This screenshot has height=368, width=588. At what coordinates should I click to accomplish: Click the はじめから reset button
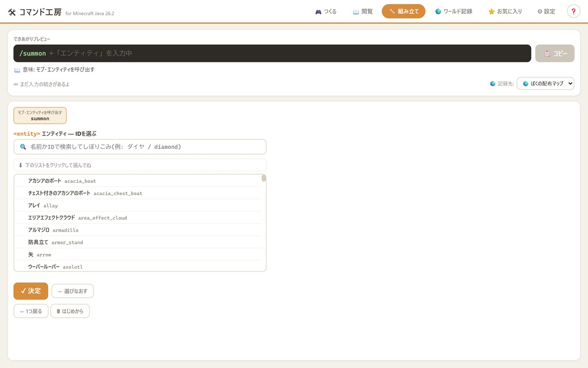pos(69,311)
